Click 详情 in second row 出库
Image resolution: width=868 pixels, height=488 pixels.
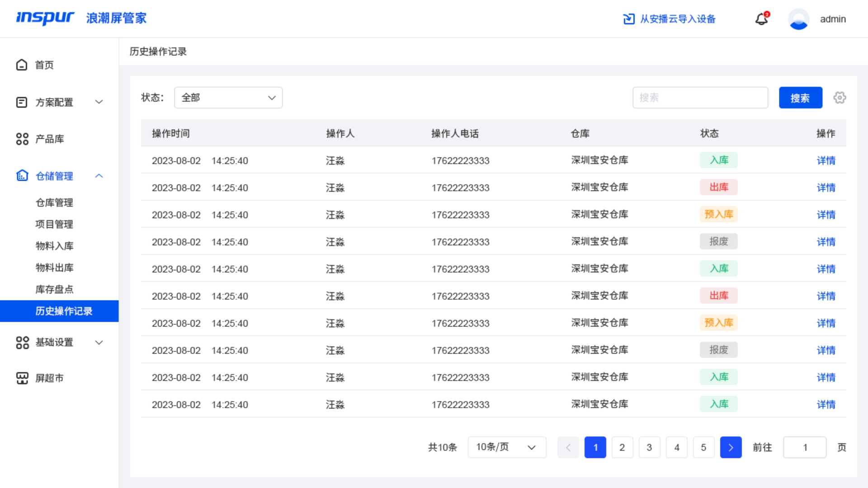tap(826, 188)
